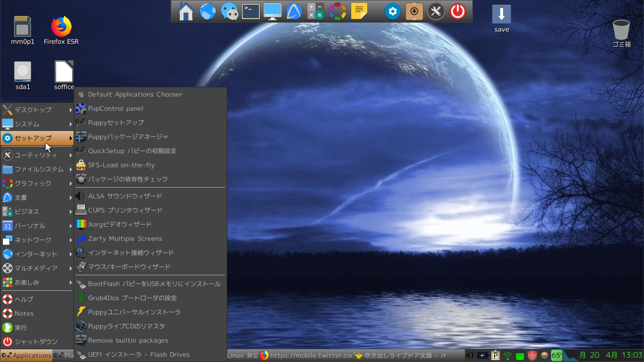Open the color wheel graphics app in dock
This screenshot has height=362, width=644.
338,12
